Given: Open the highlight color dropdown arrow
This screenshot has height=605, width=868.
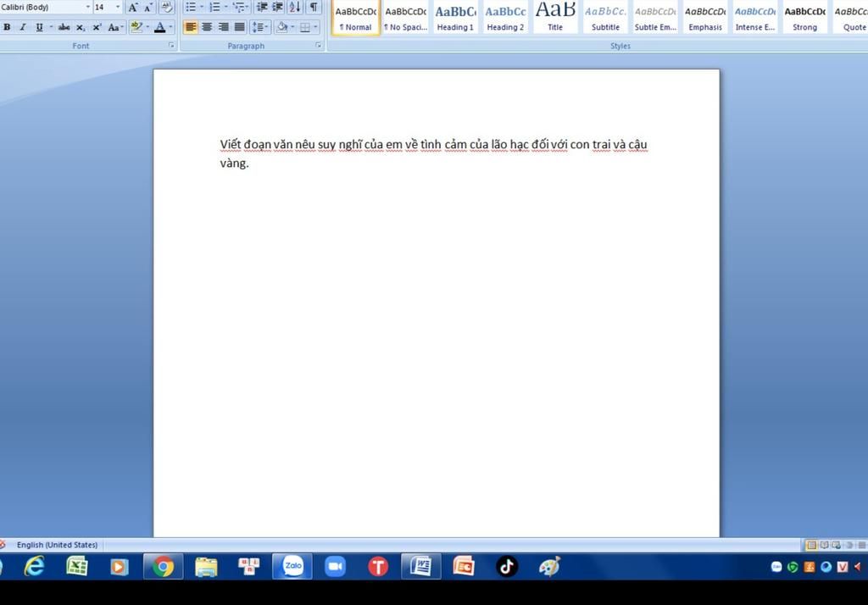Looking at the screenshot, I should (147, 26).
